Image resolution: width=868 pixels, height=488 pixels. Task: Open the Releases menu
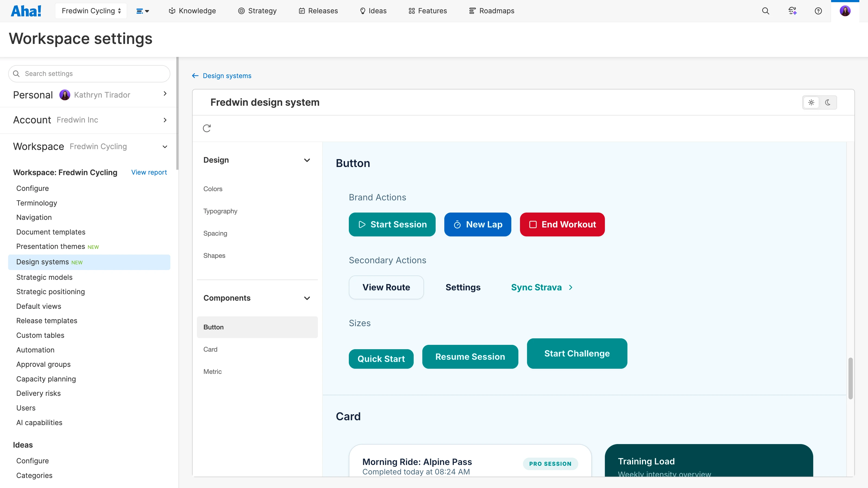coord(318,11)
